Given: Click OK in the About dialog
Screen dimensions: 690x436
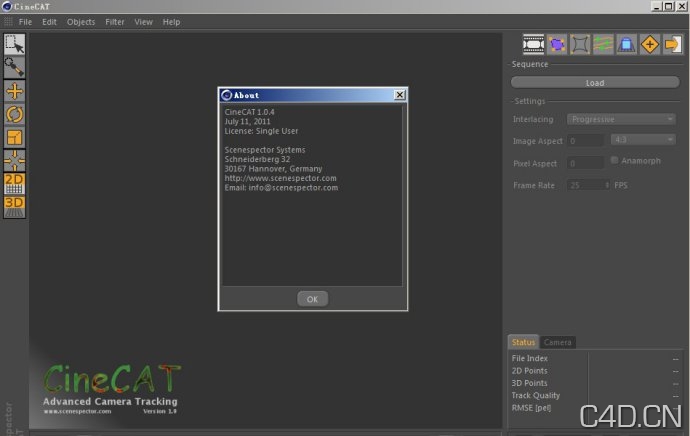Looking at the screenshot, I should [x=312, y=299].
